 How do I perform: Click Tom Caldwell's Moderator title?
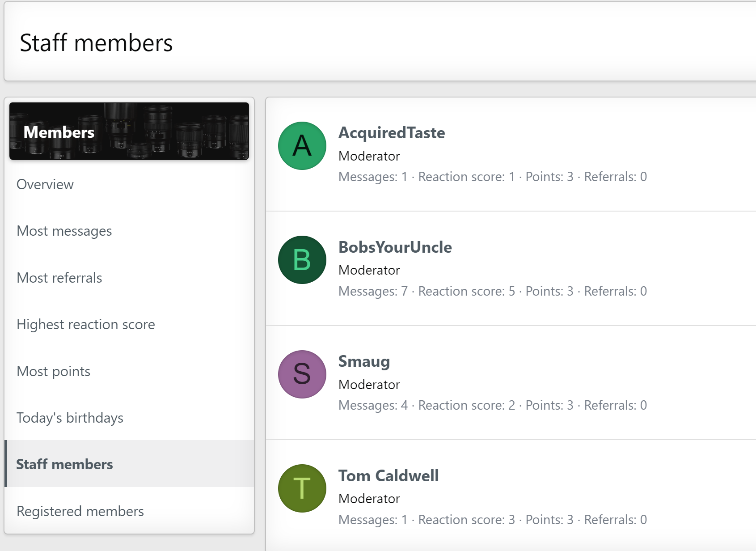(369, 499)
